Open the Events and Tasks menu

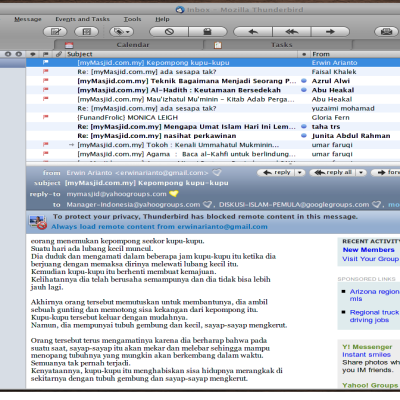pos(82,19)
